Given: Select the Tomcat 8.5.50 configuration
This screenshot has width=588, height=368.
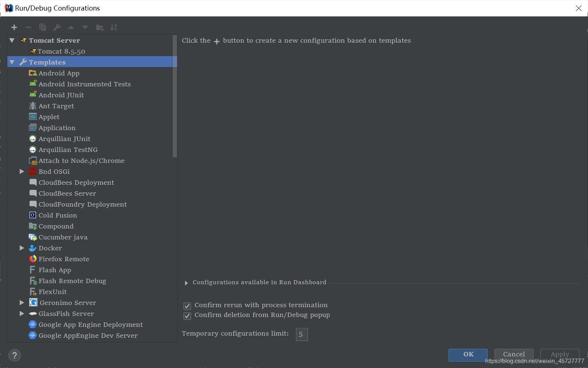Looking at the screenshot, I should [62, 51].
